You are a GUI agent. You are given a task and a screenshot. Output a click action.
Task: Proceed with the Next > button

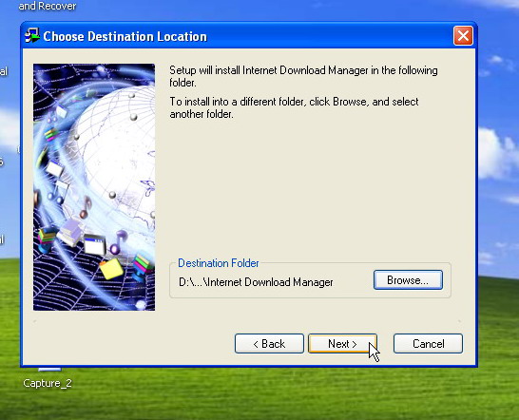coord(342,344)
